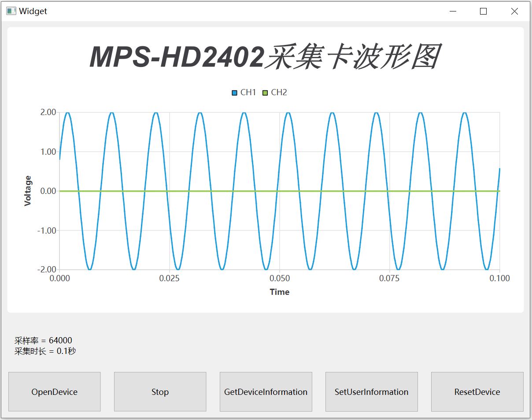Screen dimensions: 532x420
Task: Click the GetDeviceInformation button
Action: pyautogui.click(x=266, y=392)
